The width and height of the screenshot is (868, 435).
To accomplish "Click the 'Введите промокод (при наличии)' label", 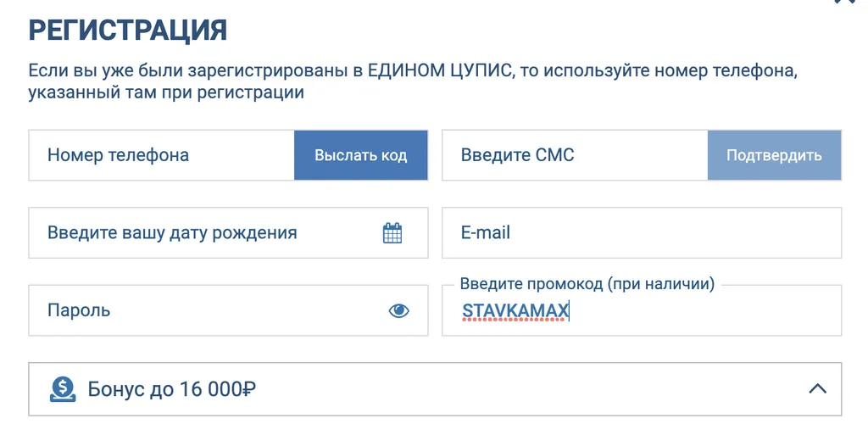I will coord(587,284).
